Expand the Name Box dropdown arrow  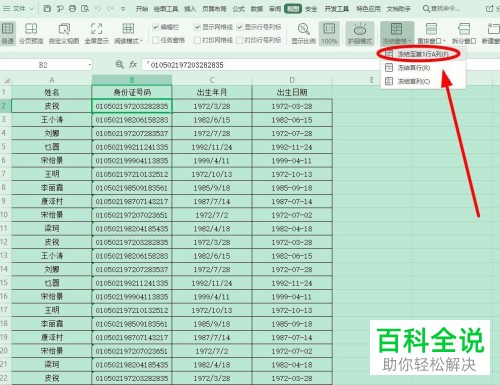coord(90,65)
